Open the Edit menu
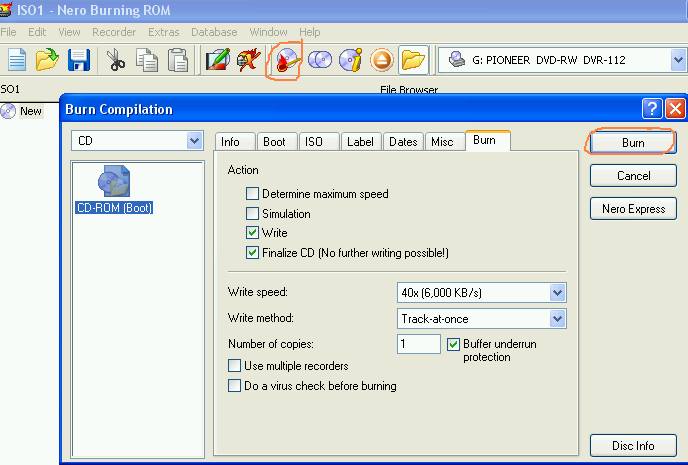 (37, 32)
